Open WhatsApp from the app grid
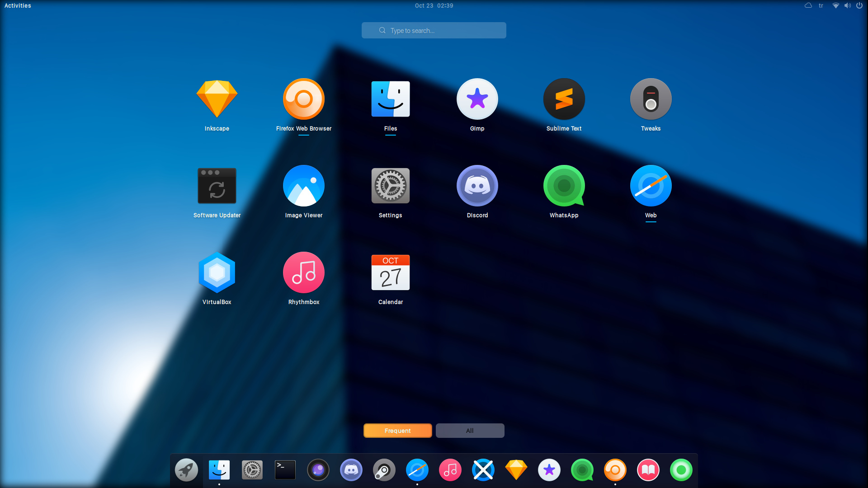This screenshot has height=488, width=868. pos(564,186)
